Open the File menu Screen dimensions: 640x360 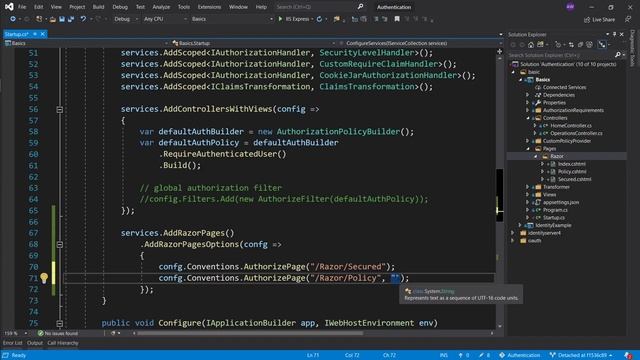click(22, 7)
